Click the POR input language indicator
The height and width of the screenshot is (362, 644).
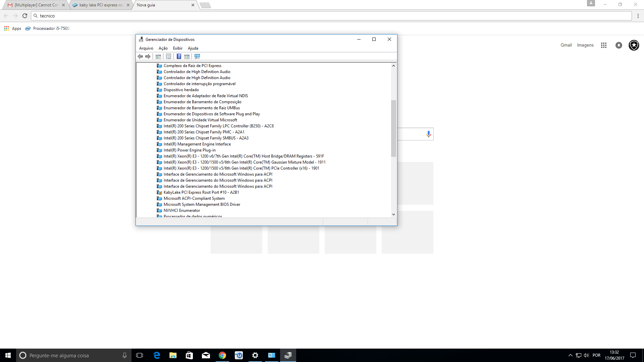tap(597, 355)
